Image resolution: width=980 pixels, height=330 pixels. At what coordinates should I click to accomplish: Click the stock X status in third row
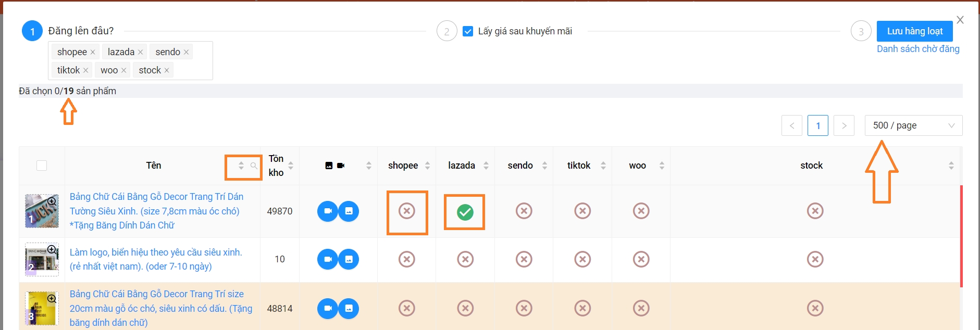click(x=815, y=308)
